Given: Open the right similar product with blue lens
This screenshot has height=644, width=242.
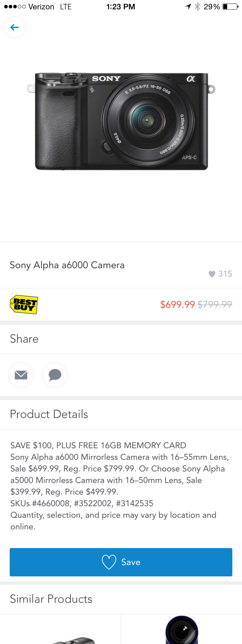Looking at the screenshot, I should 182,630.
